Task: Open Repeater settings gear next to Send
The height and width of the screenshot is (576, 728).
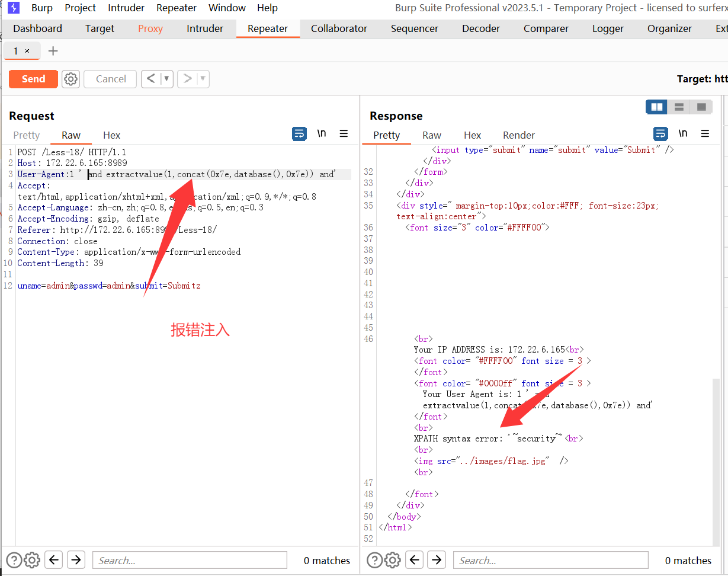Action: pyautogui.click(x=71, y=79)
